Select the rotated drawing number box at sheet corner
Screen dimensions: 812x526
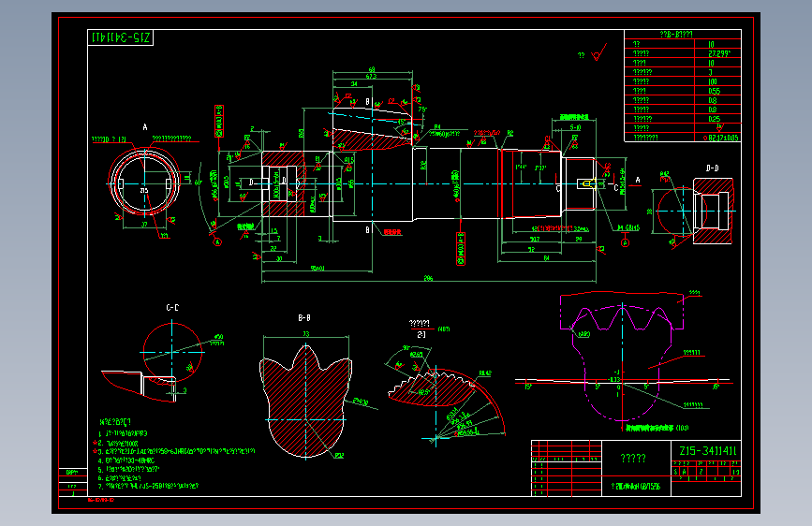click(x=121, y=37)
